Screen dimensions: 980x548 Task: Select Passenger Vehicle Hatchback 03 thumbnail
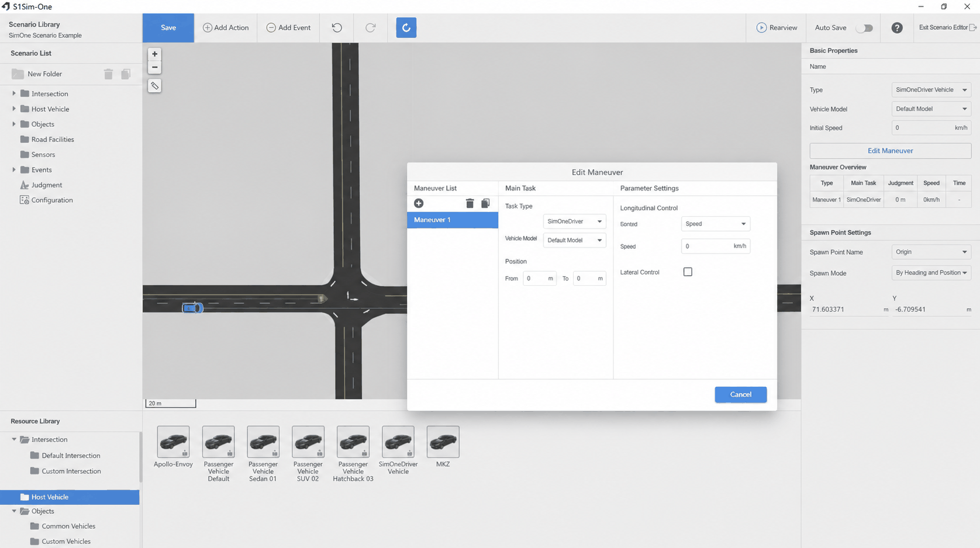(x=353, y=442)
